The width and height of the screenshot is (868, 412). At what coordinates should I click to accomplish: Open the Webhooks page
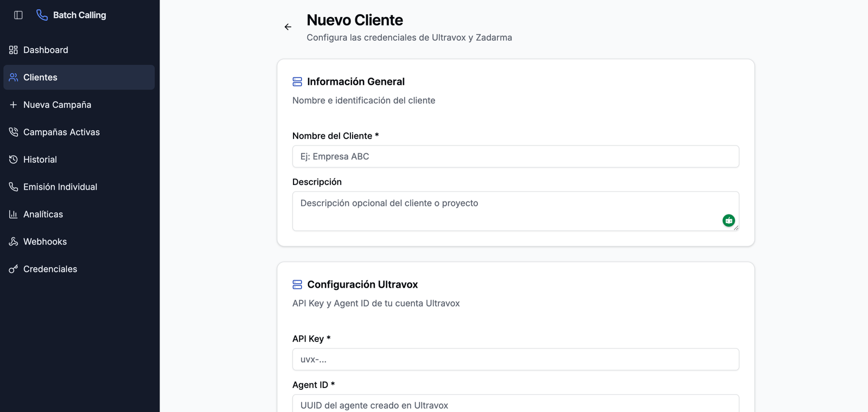point(79,242)
